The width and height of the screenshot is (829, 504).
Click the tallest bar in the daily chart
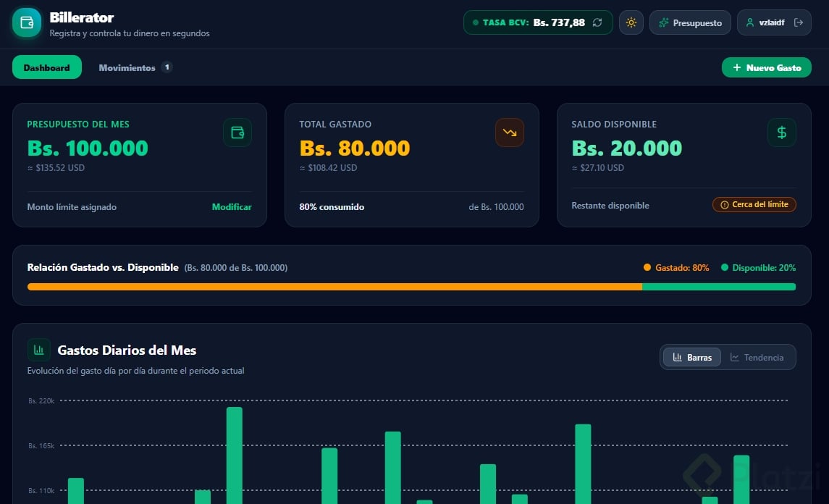234,455
